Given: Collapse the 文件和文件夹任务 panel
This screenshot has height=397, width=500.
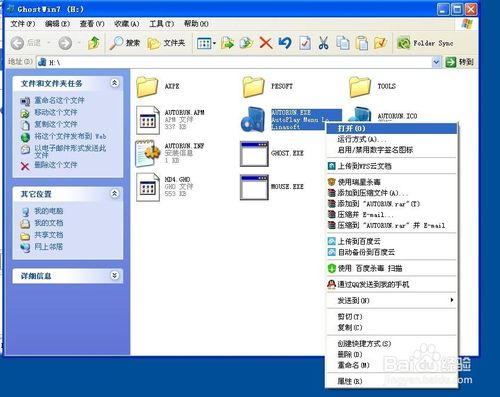Looking at the screenshot, I should pyautogui.click(x=115, y=83).
